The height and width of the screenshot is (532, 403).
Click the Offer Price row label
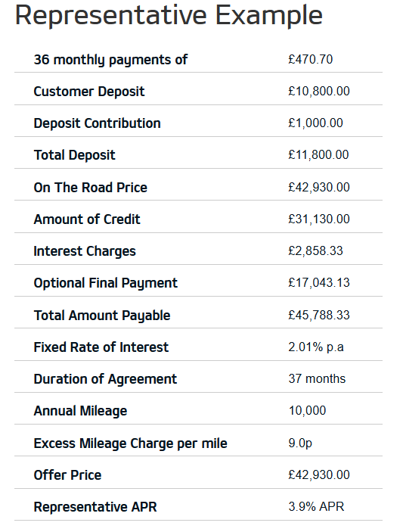67,475
